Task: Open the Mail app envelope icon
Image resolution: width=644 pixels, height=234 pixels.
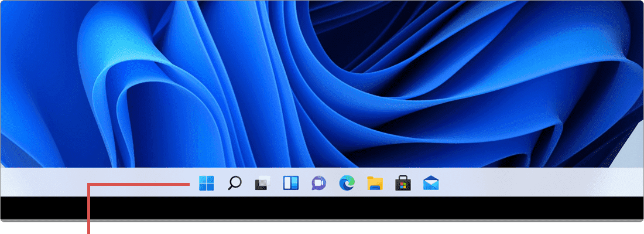Action: coord(431,183)
